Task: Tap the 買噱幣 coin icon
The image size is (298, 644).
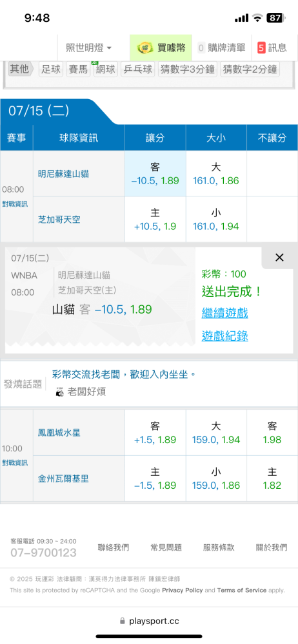Action: [x=145, y=48]
